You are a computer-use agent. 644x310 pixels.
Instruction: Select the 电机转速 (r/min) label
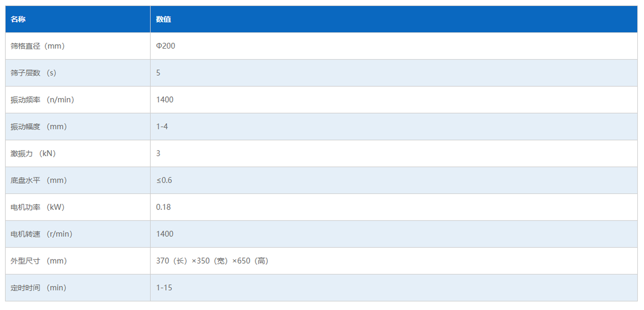pyautogui.click(x=41, y=234)
